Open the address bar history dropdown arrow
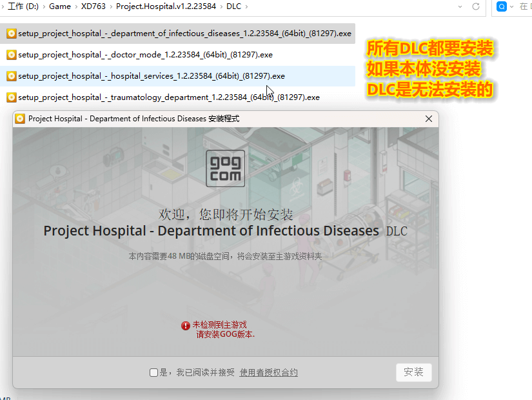This screenshot has width=532, height=400. tap(460, 6)
